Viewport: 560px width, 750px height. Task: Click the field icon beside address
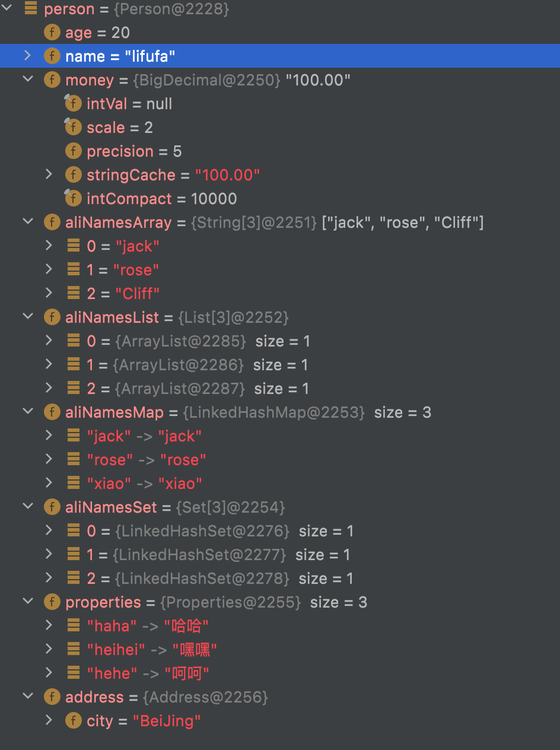(x=52, y=697)
